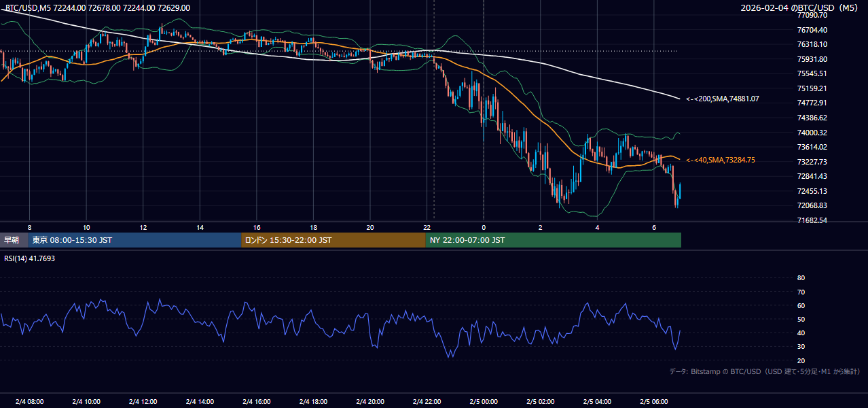The image size is (868, 408).
Task: Click the 76704.40 price axis label
Action: click(812, 30)
